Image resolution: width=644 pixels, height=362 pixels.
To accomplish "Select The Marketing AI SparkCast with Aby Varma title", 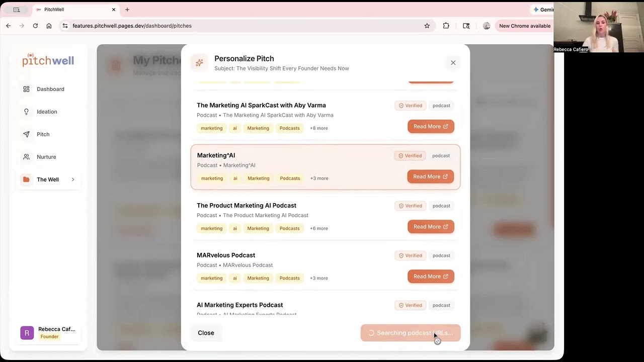I will (261, 105).
